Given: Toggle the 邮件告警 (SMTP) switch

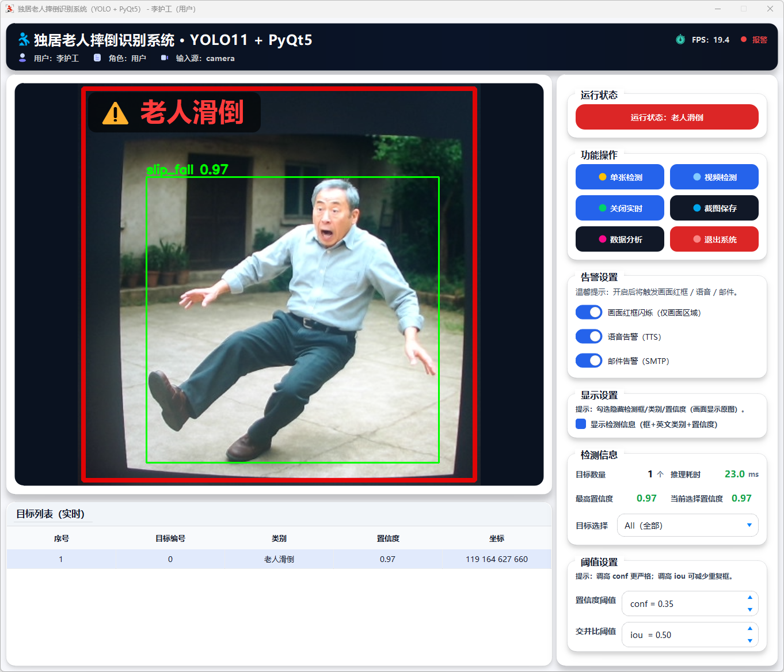Looking at the screenshot, I should [x=589, y=360].
